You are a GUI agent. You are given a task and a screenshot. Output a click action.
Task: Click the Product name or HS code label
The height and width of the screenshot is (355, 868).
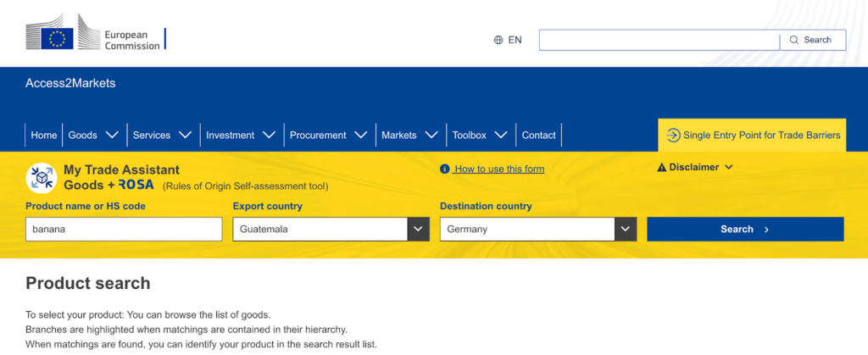(86, 206)
